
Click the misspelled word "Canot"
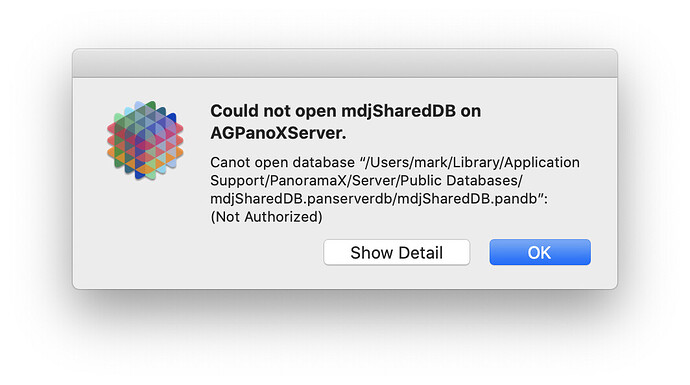pos(230,162)
